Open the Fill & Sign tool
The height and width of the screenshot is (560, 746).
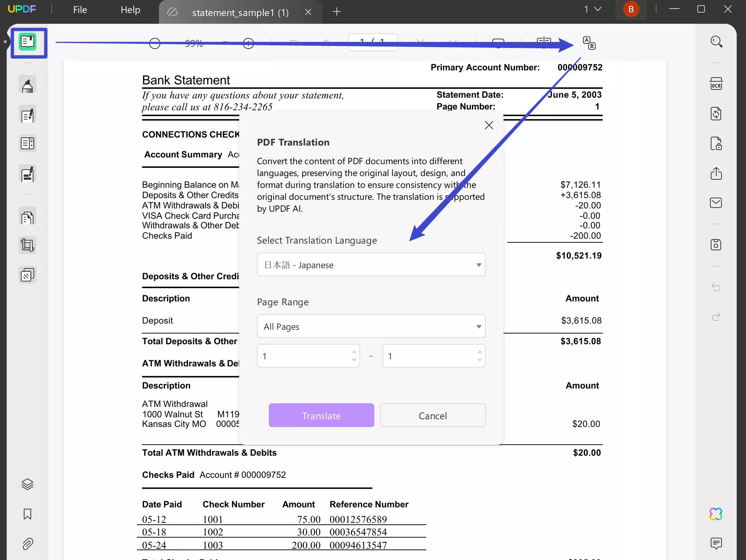pyautogui.click(x=27, y=173)
